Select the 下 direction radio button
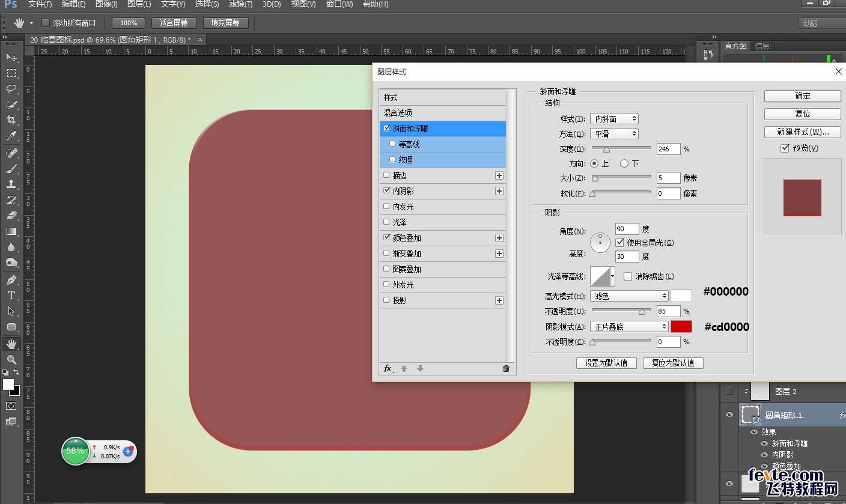This screenshot has height=504, width=846. (x=624, y=163)
